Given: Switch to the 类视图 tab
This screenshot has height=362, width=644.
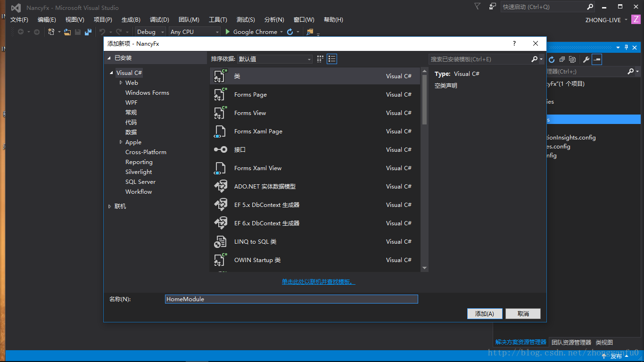Looking at the screenshot, I should [604, 342].
